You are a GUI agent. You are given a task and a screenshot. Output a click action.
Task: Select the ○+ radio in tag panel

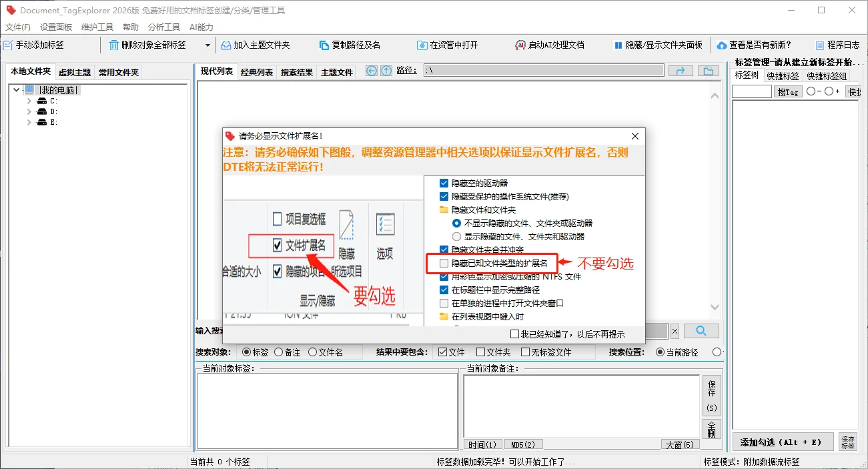[x=829, y=91]
